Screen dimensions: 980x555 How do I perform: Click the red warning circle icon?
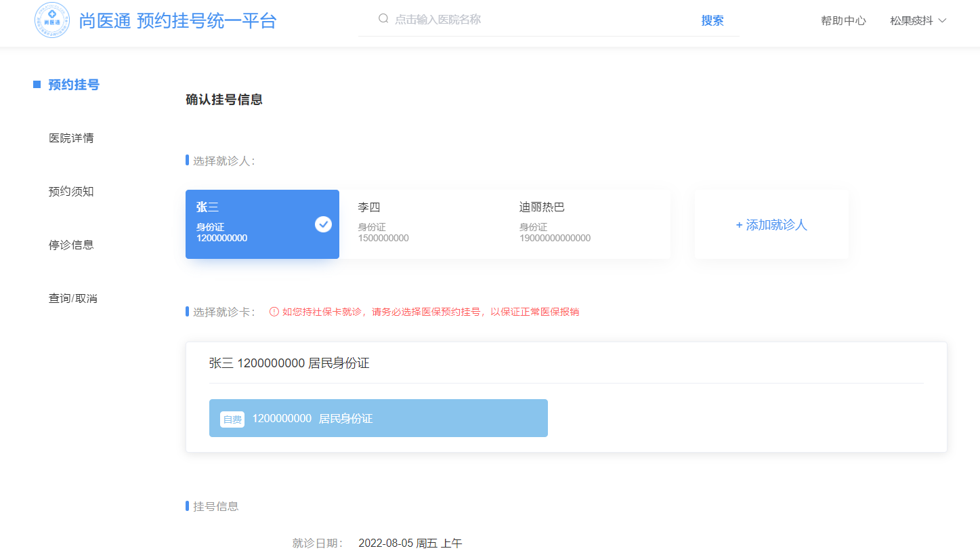pyautogui.click(x=274, y=312)
